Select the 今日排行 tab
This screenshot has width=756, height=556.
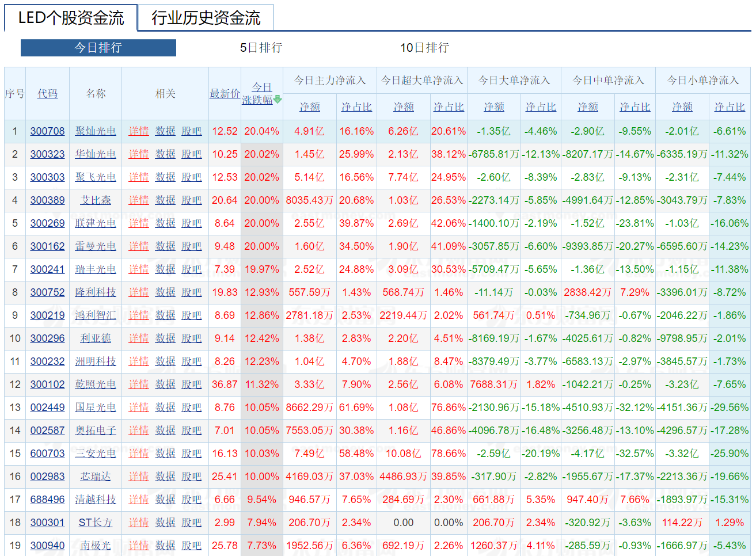98,48
